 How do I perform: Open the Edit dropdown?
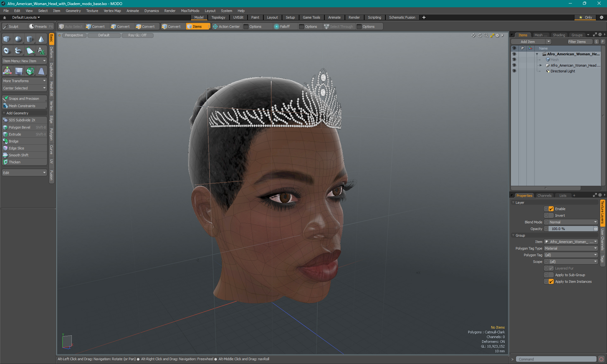click(24, 173)
